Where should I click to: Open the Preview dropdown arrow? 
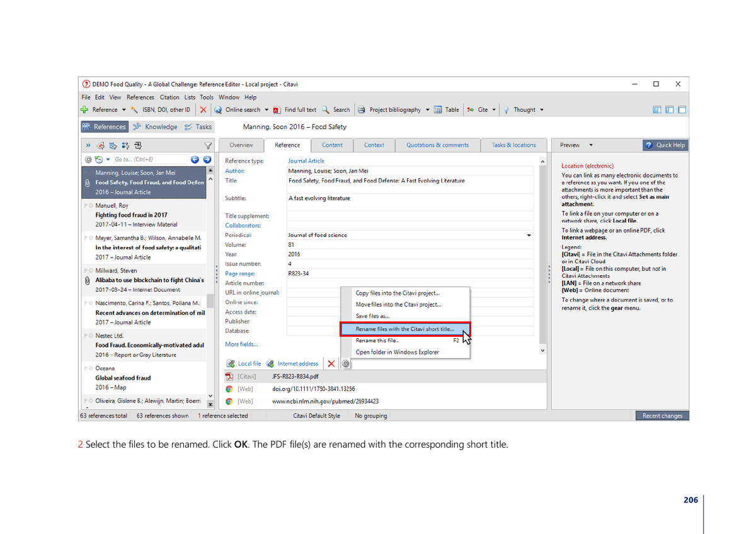pos(591,145)
